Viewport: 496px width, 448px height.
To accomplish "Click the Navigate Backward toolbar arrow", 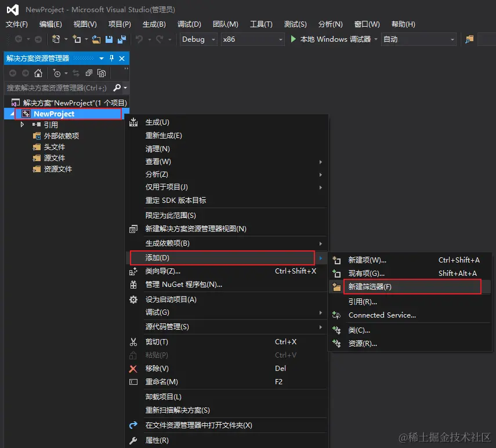I will coord(19,39).
